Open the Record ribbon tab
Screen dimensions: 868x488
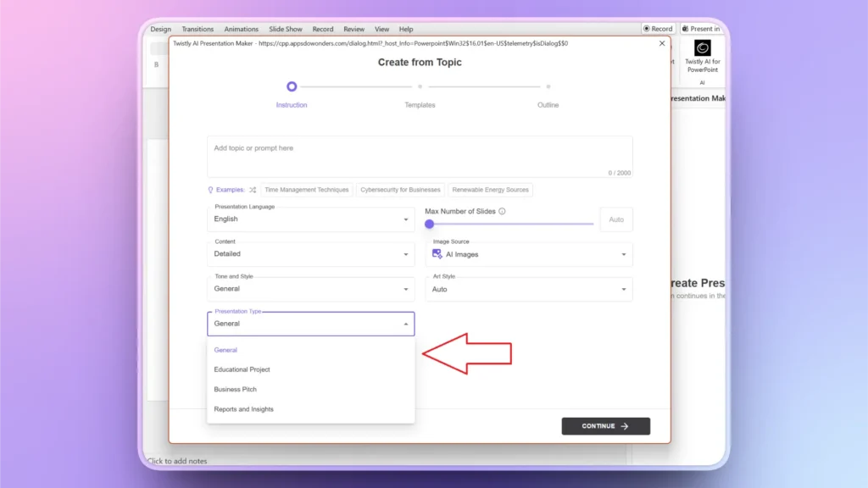click(323, 29)
